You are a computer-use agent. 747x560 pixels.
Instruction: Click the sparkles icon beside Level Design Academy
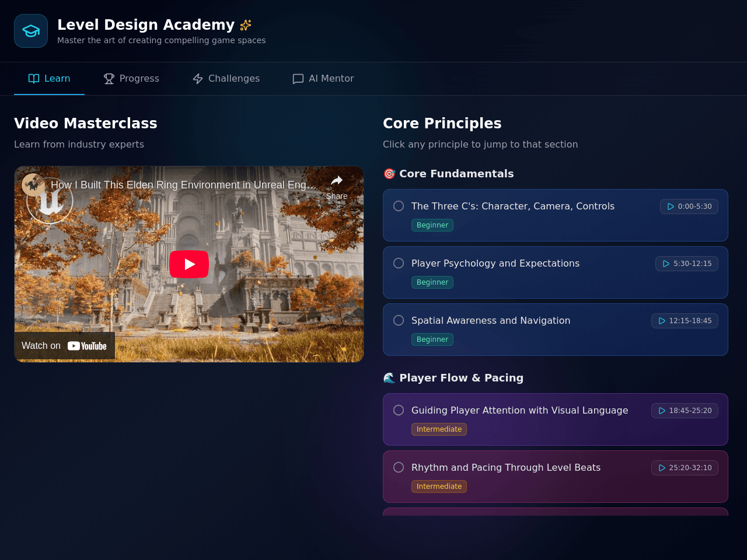pyautogui.click(x=246, y=25)
